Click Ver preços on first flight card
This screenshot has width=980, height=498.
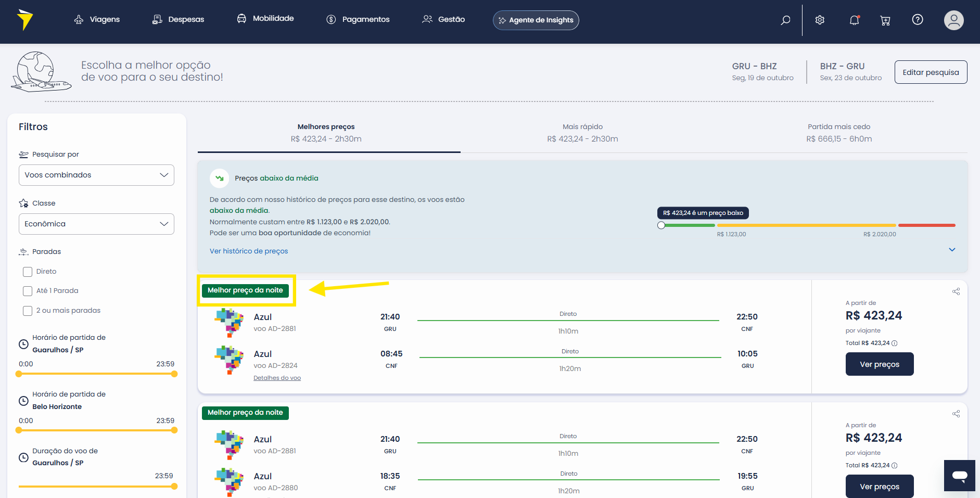point(880,364)
